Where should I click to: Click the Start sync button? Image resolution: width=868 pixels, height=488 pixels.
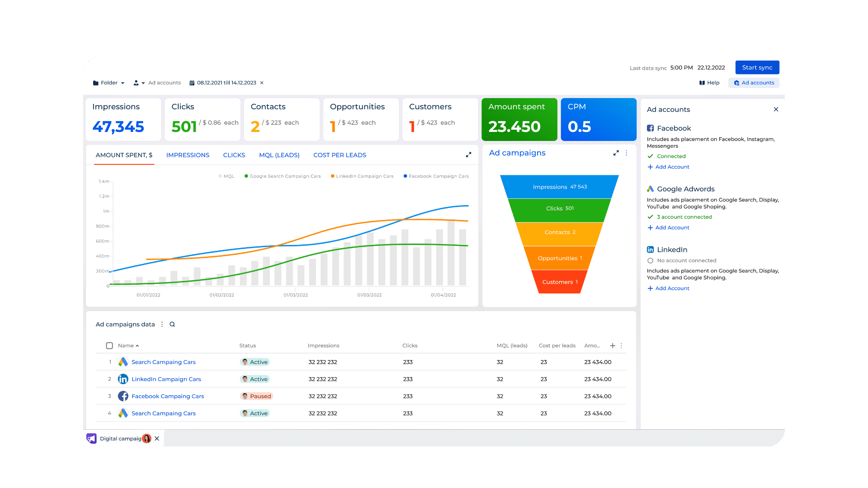757,67
